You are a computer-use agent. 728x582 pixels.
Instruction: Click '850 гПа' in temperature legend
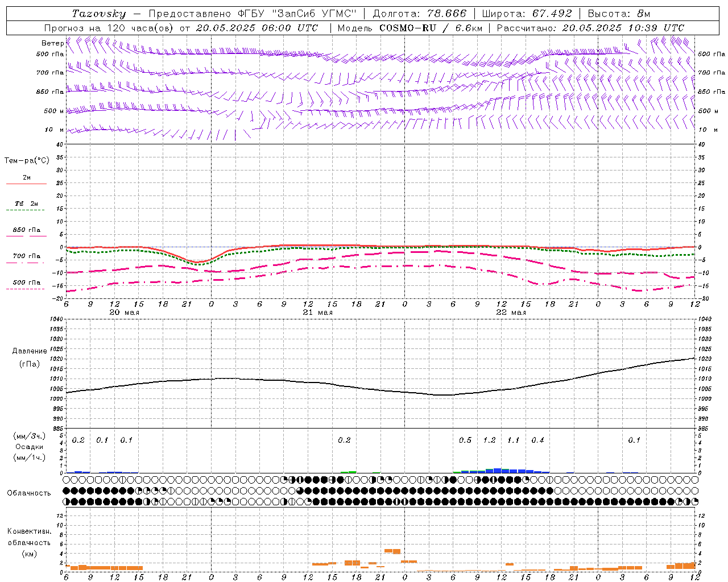[26, 230]
